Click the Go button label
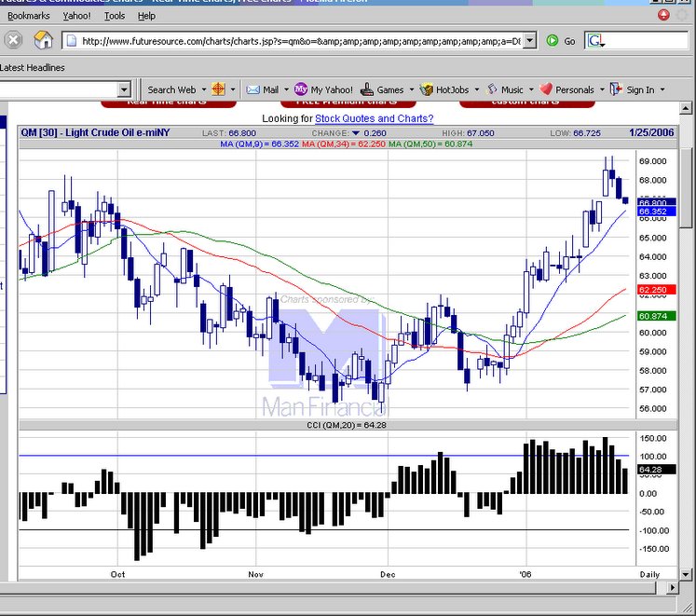 coord(569,41)
